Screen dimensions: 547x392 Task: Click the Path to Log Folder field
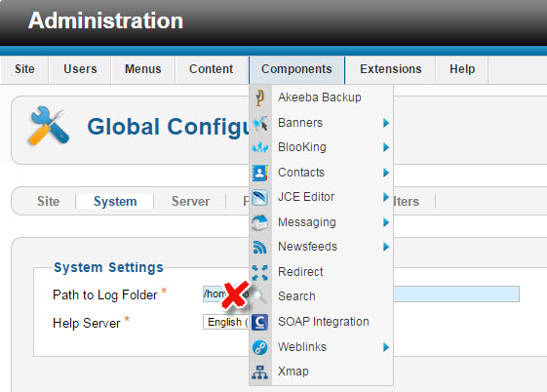point(361,294)
